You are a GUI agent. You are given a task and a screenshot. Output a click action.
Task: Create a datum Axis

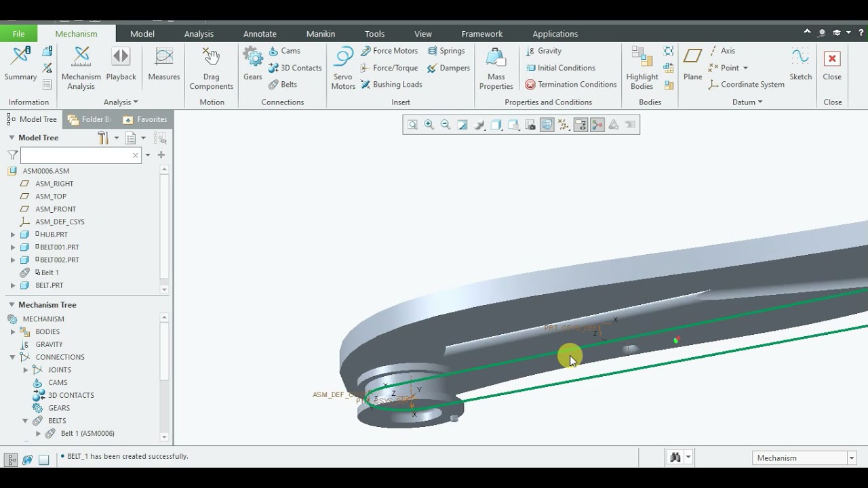722,51
